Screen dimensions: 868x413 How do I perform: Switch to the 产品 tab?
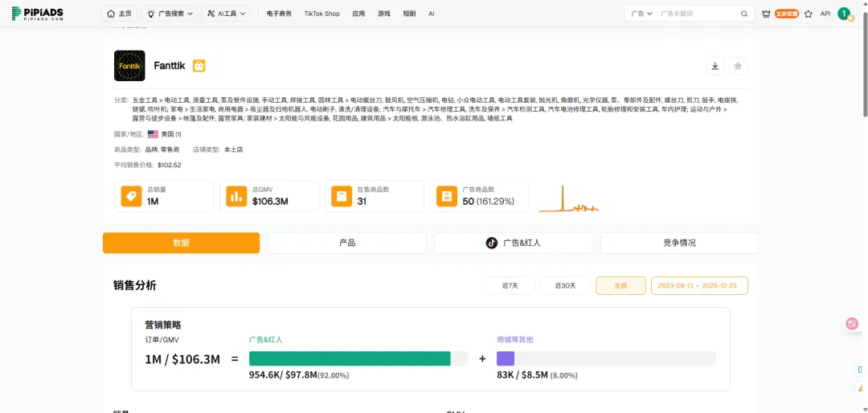tap(347, 243)
